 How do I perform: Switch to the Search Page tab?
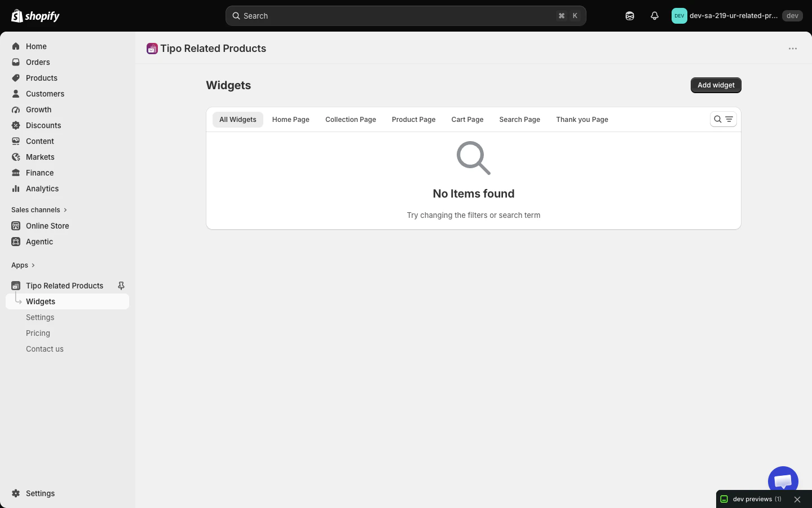coord(520,120)
